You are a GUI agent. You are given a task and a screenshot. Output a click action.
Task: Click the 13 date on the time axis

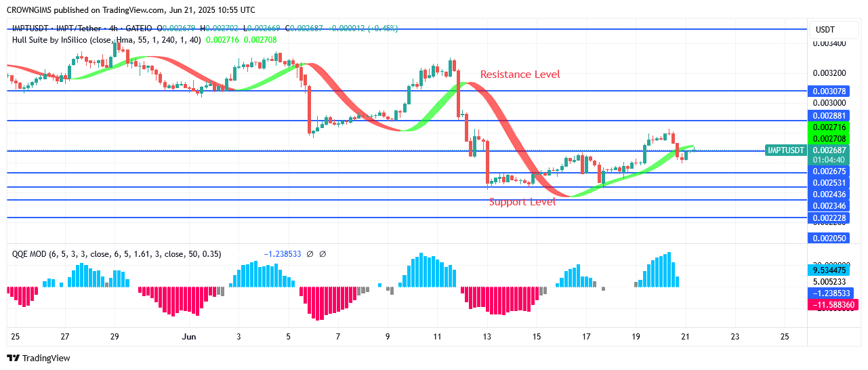click(487, 336)
